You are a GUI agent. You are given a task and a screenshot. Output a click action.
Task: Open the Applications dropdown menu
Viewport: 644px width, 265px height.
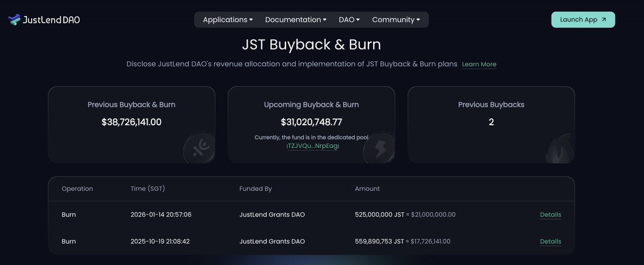[228, 20]
